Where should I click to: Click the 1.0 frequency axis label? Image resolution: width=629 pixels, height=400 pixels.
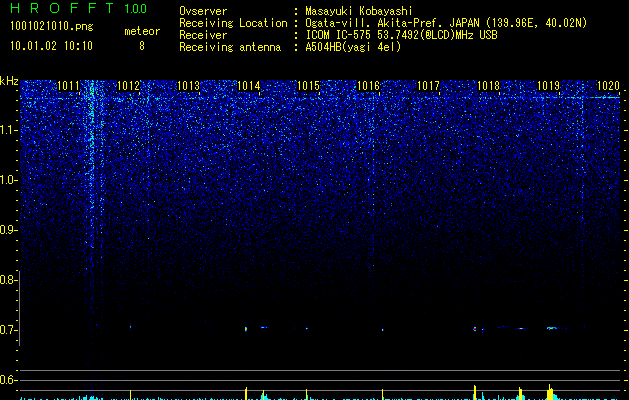click(9, 180)
